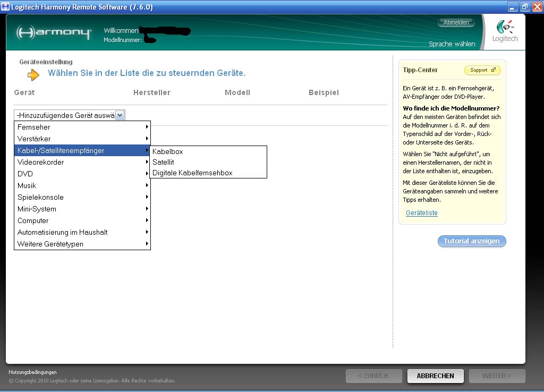This screenshot has width=544, height=392.
Task: Click the device selection dropdown arrow
Action: (120, 115)
